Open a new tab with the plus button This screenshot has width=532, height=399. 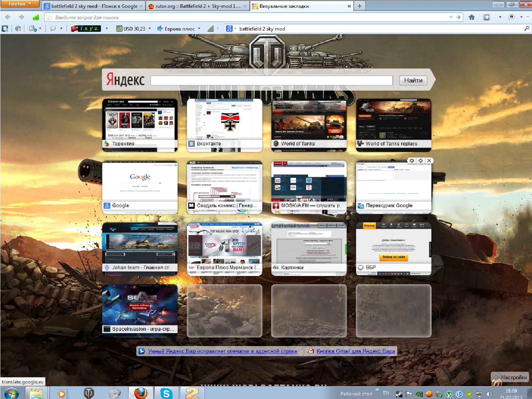click(360, 6)
